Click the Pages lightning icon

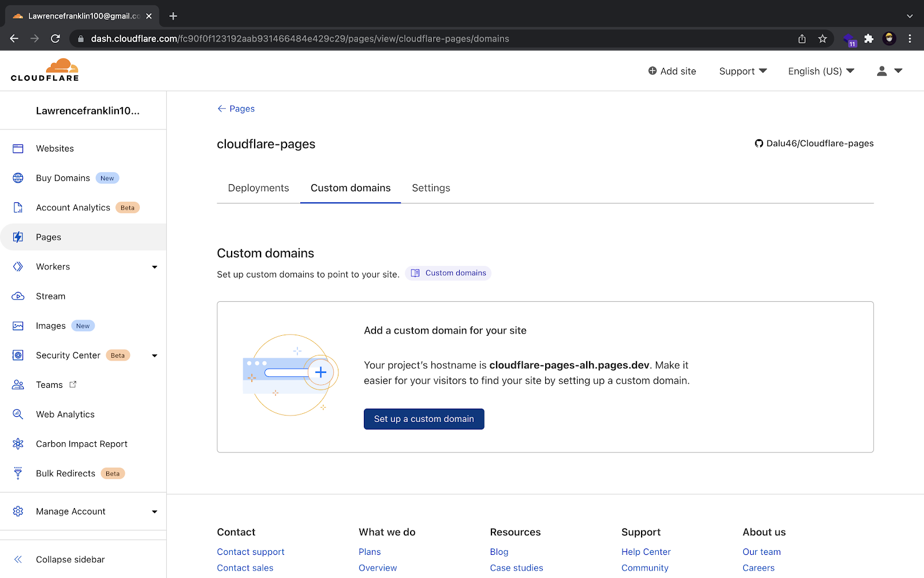pos(18,237)
